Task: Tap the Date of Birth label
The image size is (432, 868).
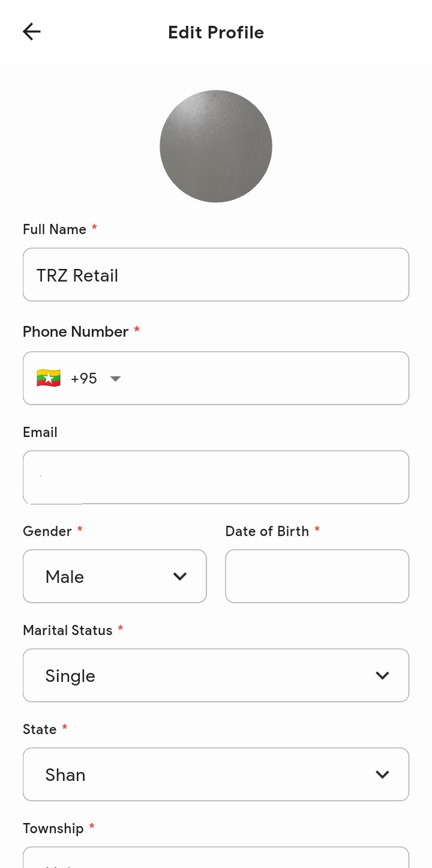Action: tap(267, 531)
